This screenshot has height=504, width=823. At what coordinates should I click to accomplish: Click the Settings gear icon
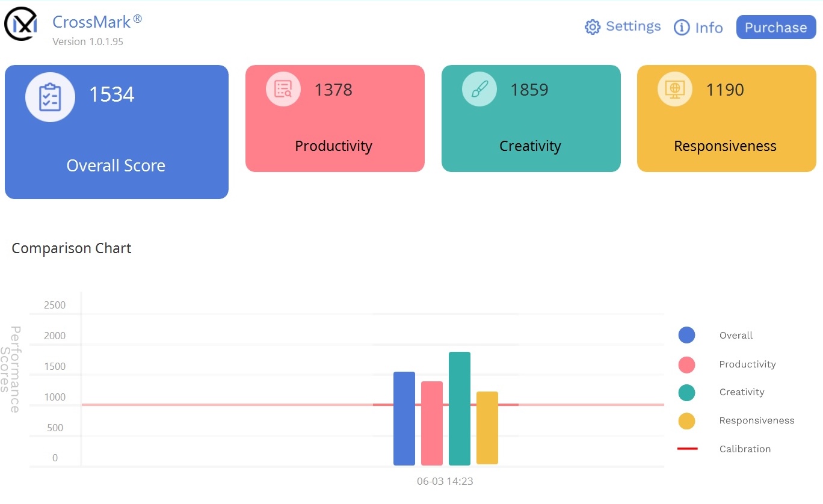(x=593, y=27)
